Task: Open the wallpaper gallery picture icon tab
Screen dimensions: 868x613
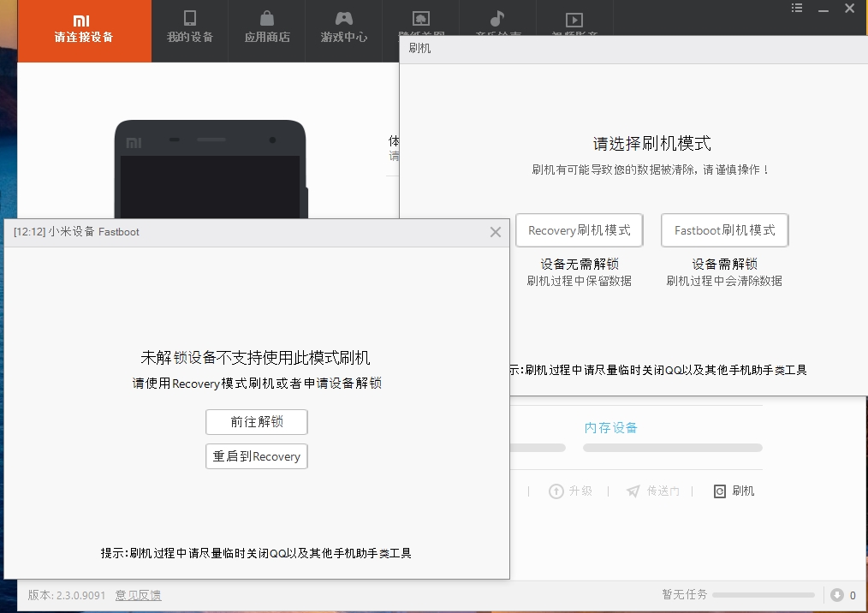Action: (420, 21)
